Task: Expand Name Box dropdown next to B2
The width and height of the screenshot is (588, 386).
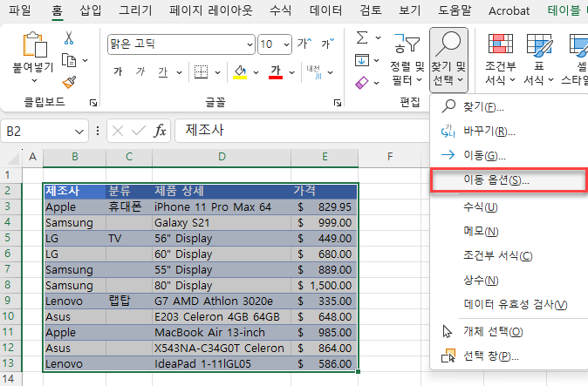Action: pos(79,132)
